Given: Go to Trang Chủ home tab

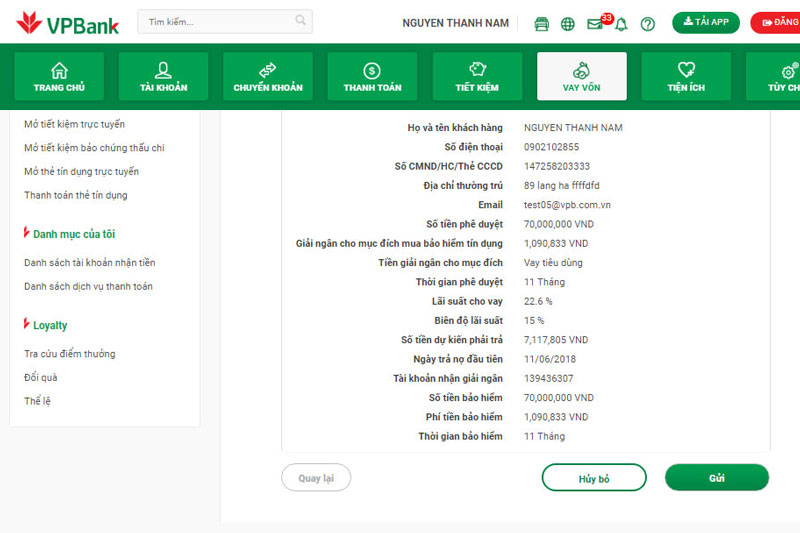Looking at the screenshot, I should [x=59, y=77].
